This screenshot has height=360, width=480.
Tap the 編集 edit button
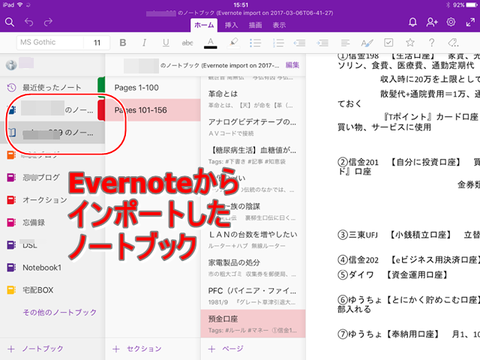pos(292,65)
